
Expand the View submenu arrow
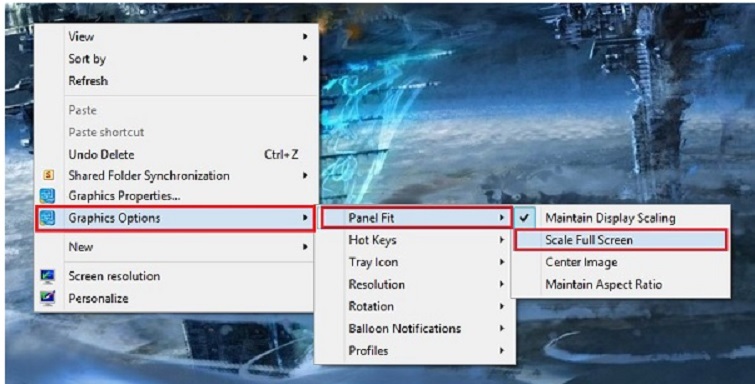[305, 36]
